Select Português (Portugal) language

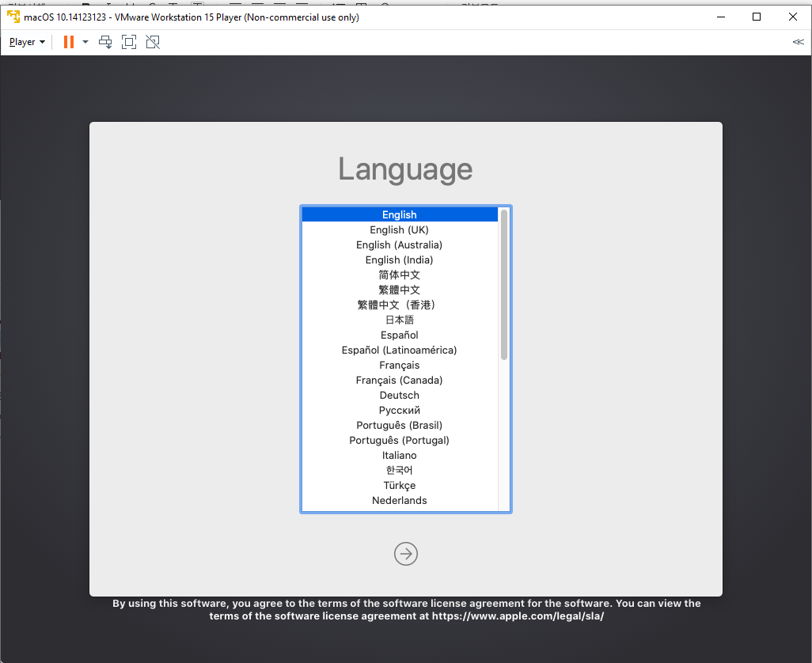click(399, 440)
